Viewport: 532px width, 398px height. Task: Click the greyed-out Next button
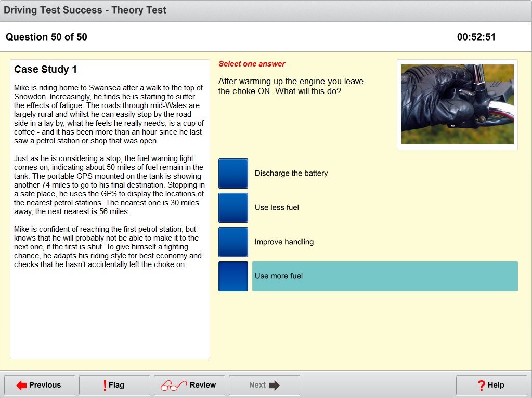(264, 385)
